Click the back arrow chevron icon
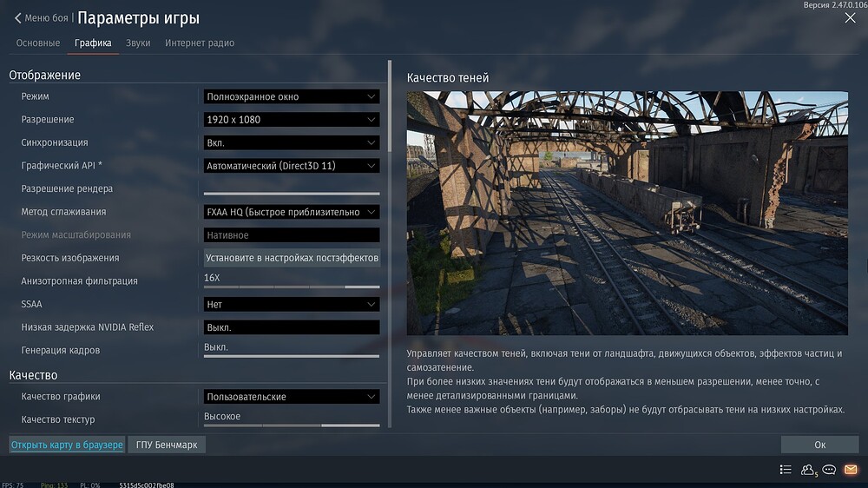868x488 pixels. (17, 18)
